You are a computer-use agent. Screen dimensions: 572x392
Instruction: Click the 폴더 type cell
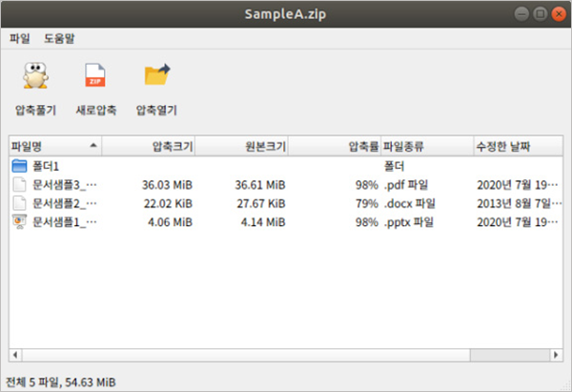click(394, 167)
